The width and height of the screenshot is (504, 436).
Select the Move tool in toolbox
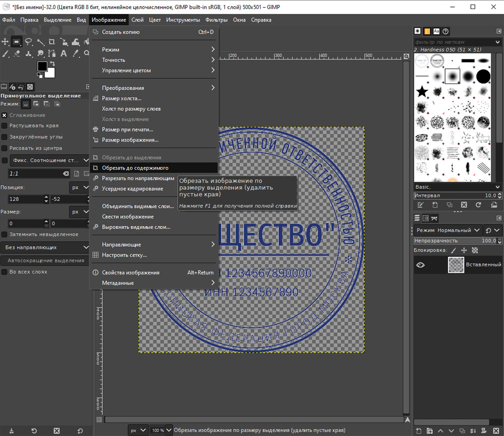[5, 42]
